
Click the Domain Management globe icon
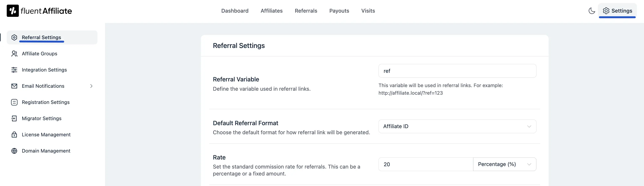(14, 151)
